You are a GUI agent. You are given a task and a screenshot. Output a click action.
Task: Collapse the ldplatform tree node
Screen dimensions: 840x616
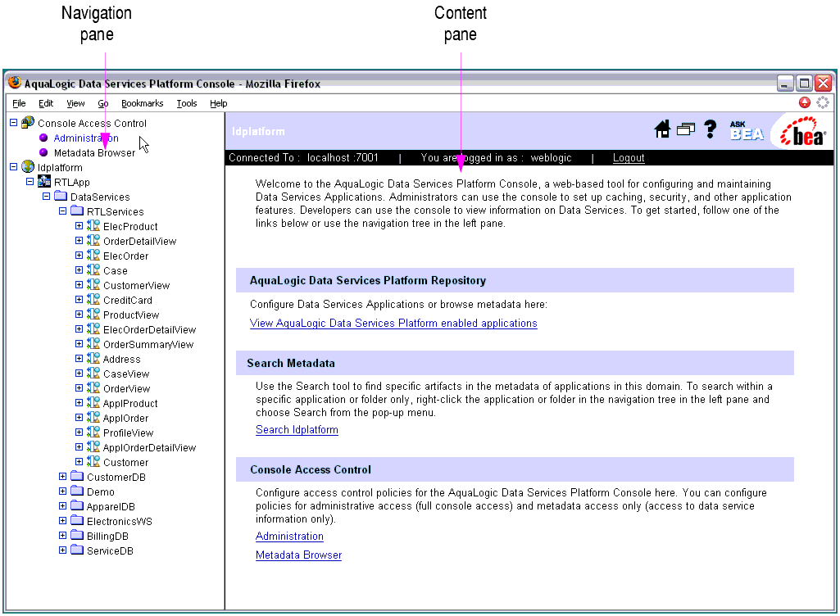click(x=13, y=166)
